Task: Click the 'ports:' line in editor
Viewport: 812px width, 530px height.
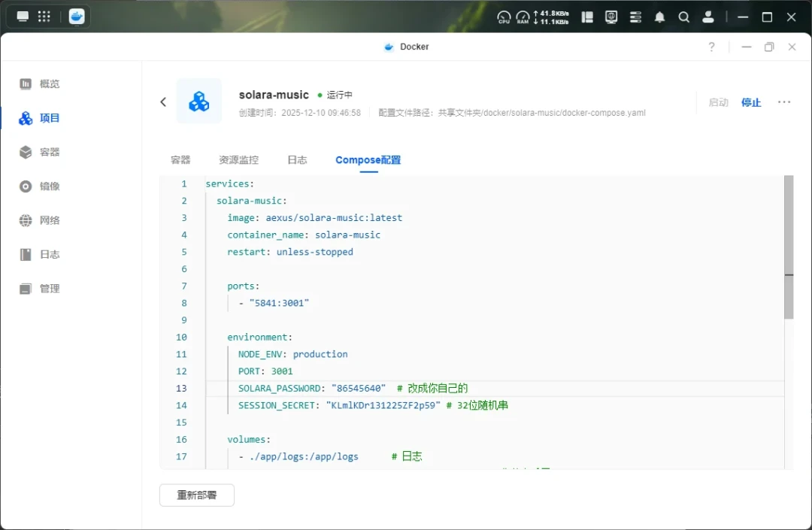Action: coord(243,286)
